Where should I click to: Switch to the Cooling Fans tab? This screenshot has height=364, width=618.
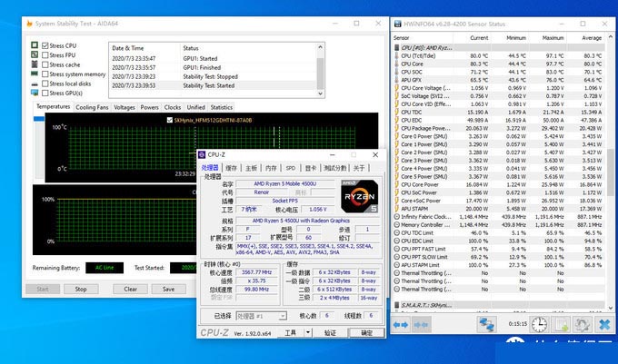(92, 107)
